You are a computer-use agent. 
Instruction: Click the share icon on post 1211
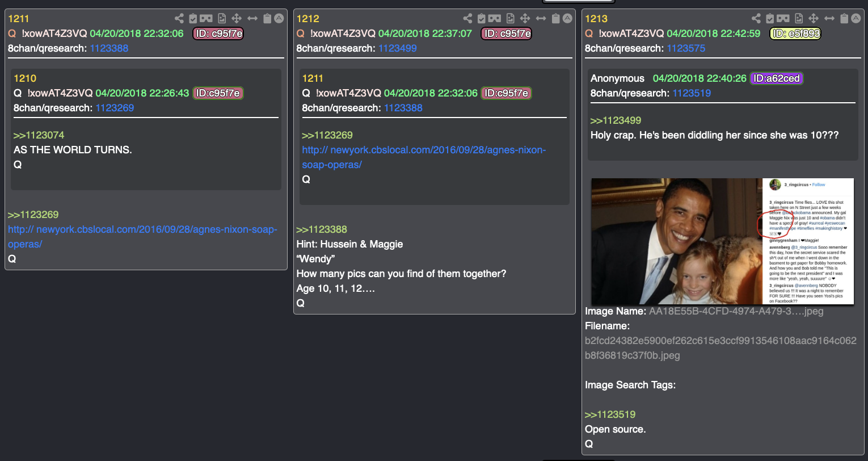pyautogui.click(x=179, y=18)
